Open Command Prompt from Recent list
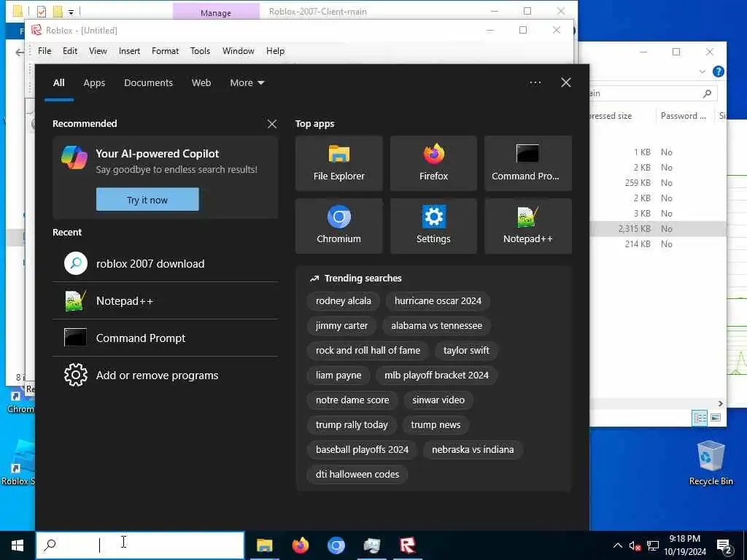The width and height of the screenshot is (747, 560). coord(166,338)
